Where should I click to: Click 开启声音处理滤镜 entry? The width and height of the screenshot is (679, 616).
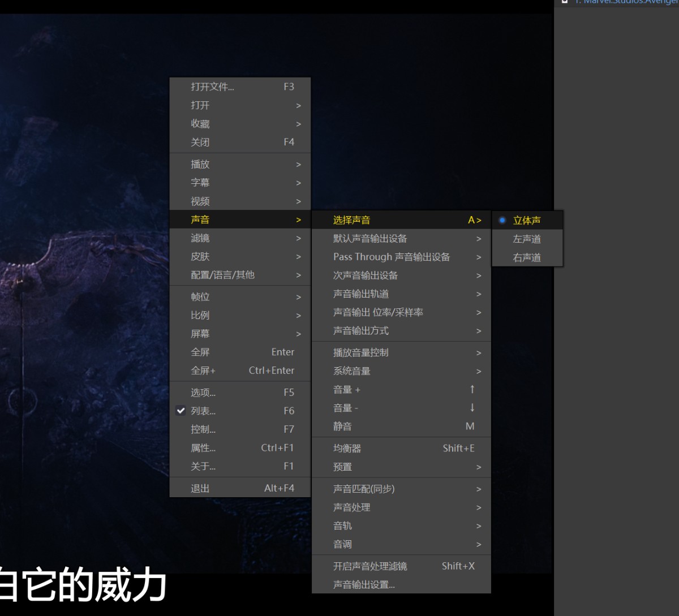[x=401, y=566]
